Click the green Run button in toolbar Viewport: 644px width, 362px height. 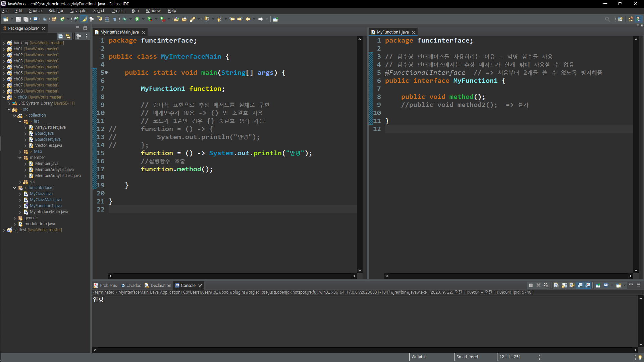click(x=137, y=19)
